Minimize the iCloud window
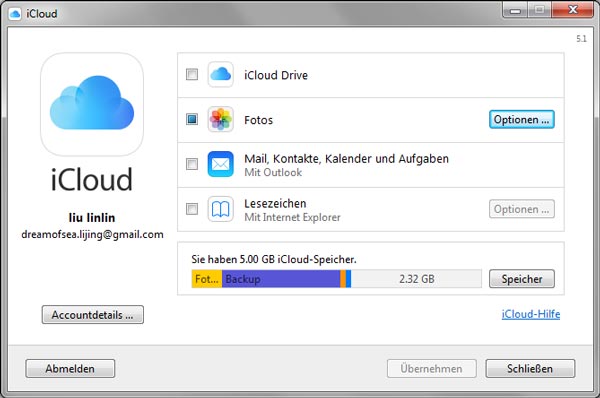600x398 pixels. (x=515, y=10)
